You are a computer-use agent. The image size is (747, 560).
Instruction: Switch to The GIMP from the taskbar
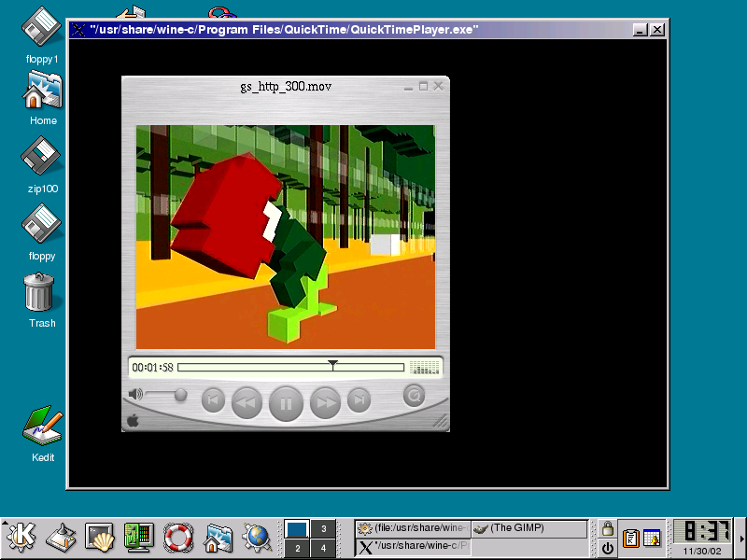529,528
